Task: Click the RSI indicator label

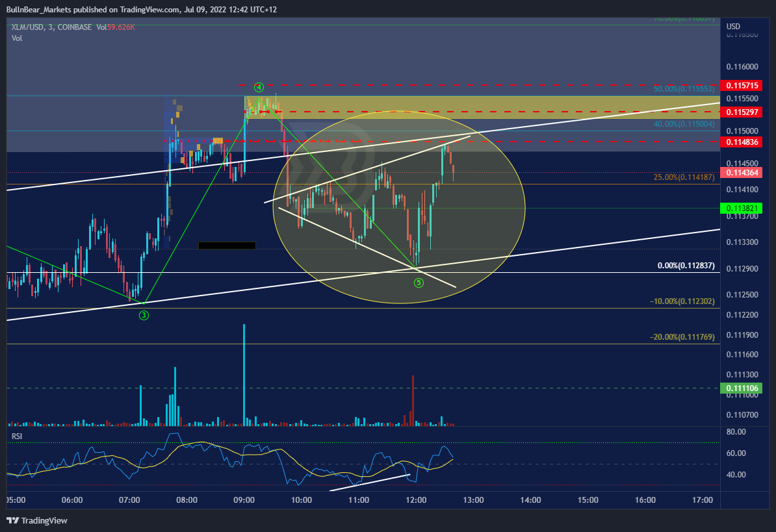Action: click(17, 436)
